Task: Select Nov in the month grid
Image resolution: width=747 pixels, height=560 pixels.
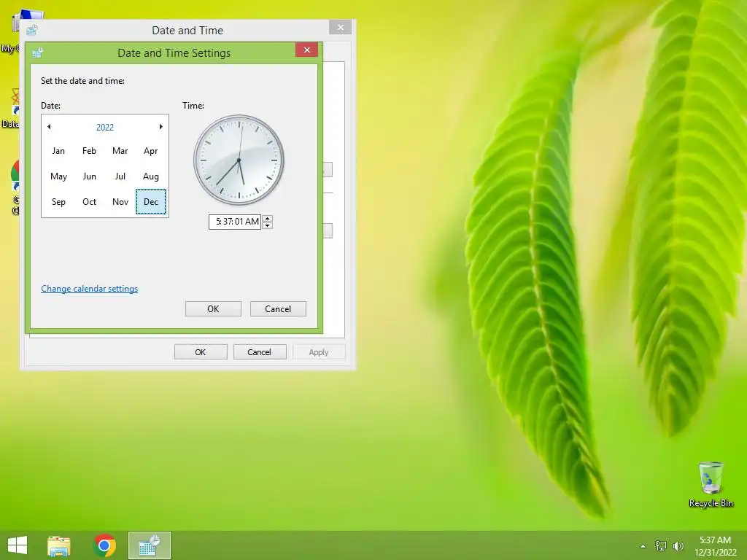Action: point(120,202)
